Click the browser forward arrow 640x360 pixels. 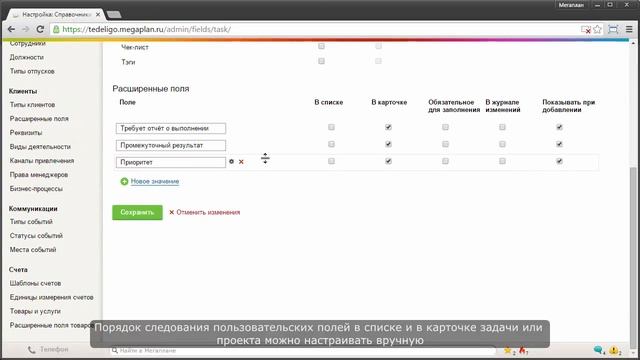(x=26, y=29)
